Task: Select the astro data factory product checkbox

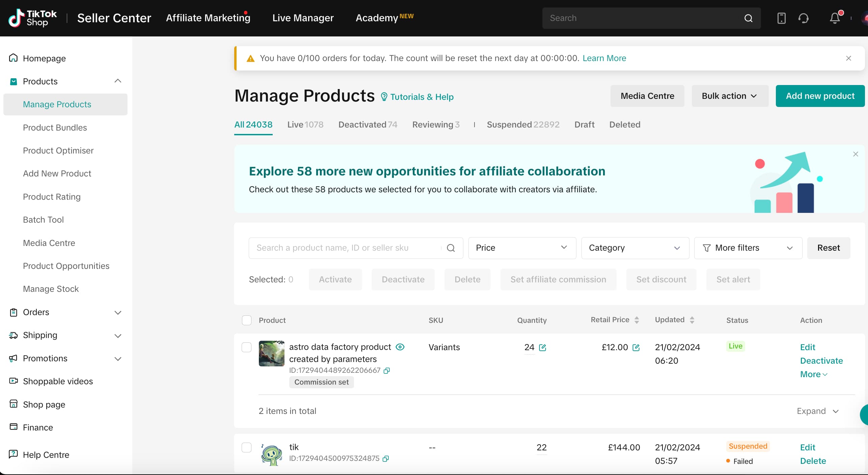Action: point(247,347)
